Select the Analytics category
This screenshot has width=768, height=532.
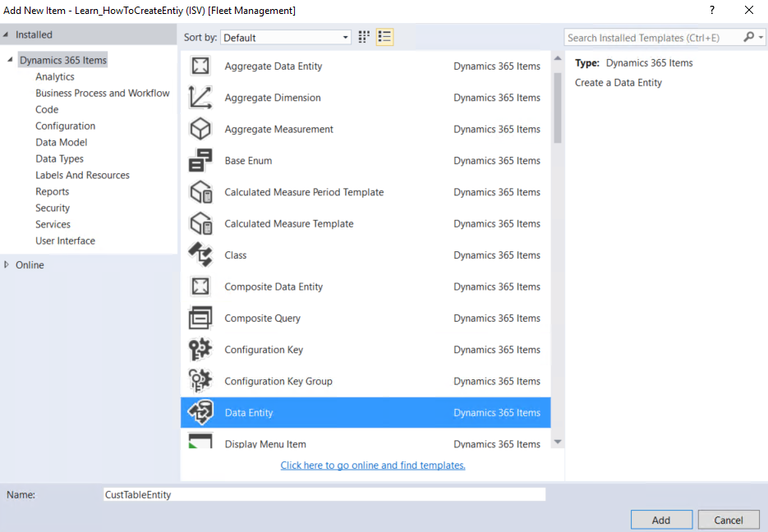coord(55,77)
